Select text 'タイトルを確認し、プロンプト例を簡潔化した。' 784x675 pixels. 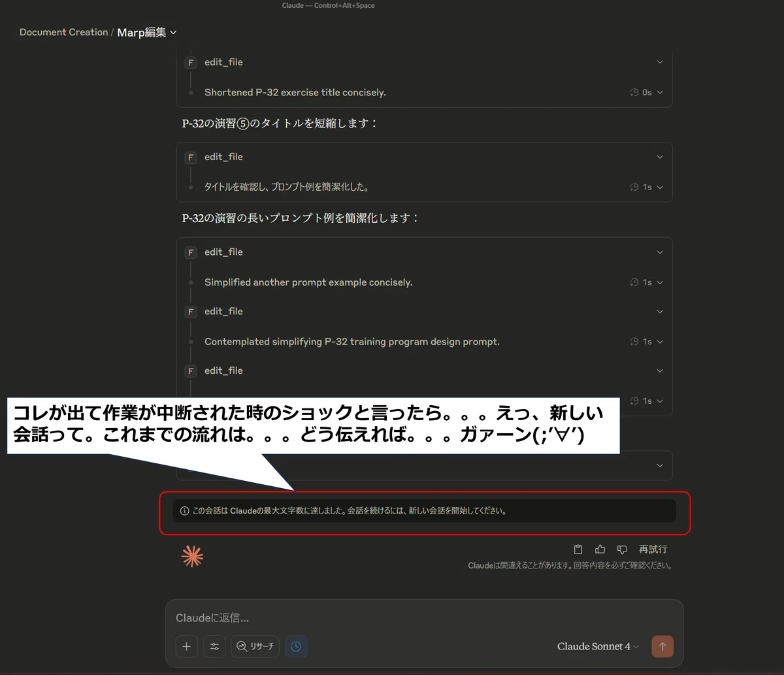[x=287, y=187]
